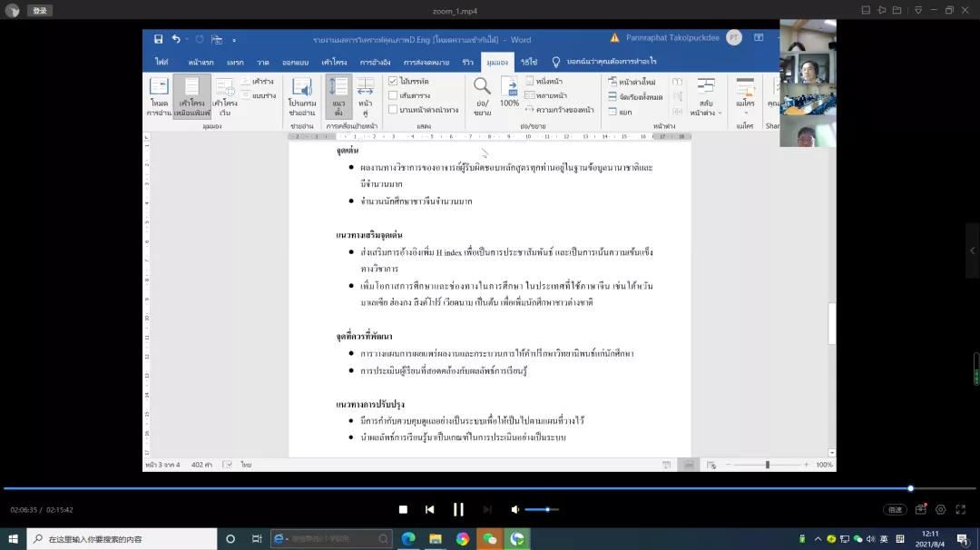Viewport: 980px width, 550px height.
Task: Expand hidden system tray icons chevron
Action: (818, 539)
